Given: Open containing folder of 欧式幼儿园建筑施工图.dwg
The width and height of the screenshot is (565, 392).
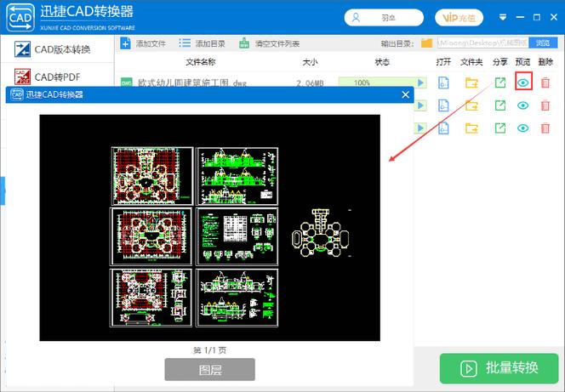Looking at the screenshot, I should coord(471,82).
